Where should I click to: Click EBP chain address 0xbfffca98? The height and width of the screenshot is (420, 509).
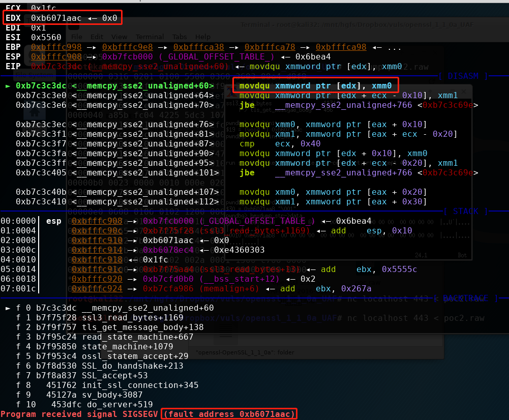click(341, 47)
